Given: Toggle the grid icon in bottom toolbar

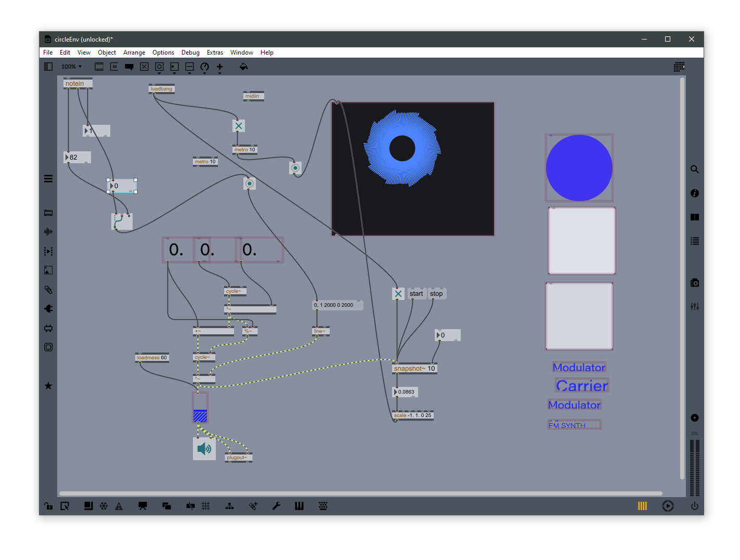Looking at the screenshot, I should click(x=206, y=506).
